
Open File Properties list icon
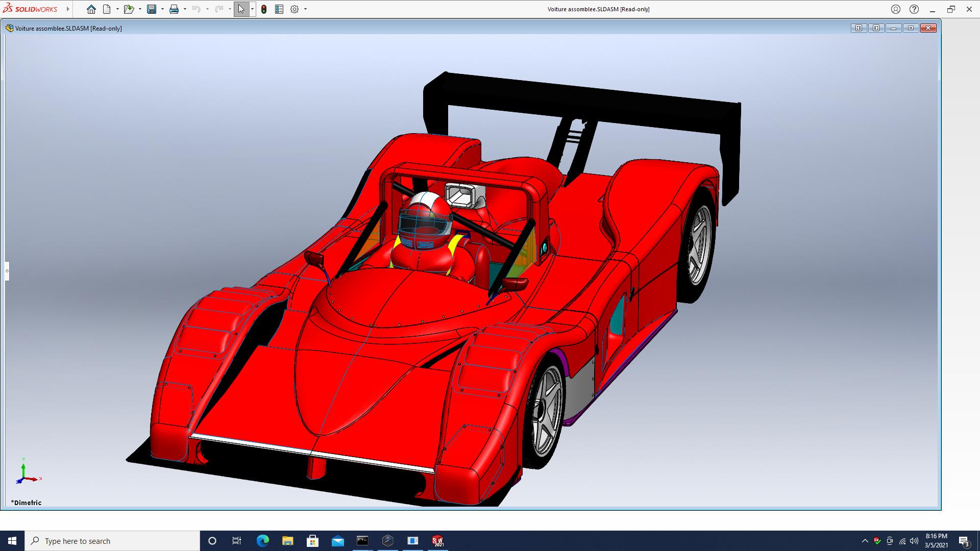279,9
